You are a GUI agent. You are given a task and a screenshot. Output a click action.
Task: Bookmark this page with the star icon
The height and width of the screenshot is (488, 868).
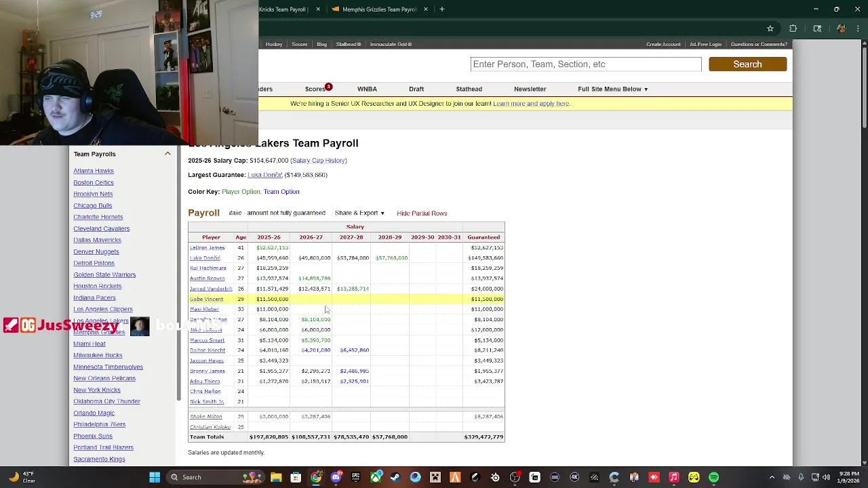770,28
